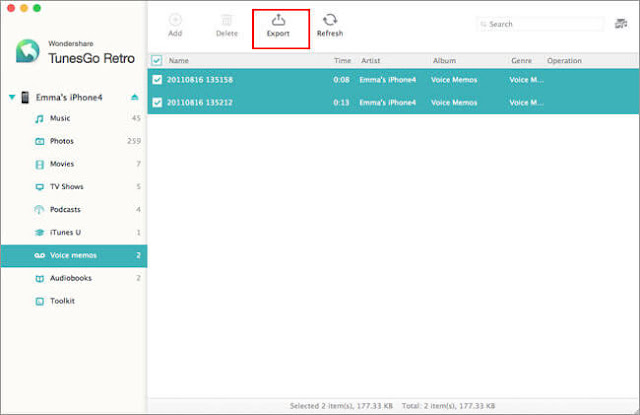Click the Refresh icon in toolbar

(x=330, y=20)
